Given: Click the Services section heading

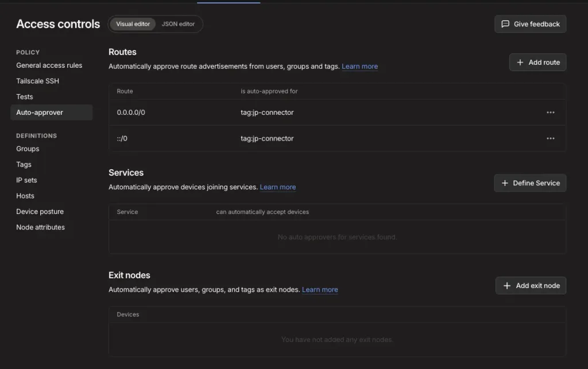Looking at the screenshot, I should coord(126,173).
